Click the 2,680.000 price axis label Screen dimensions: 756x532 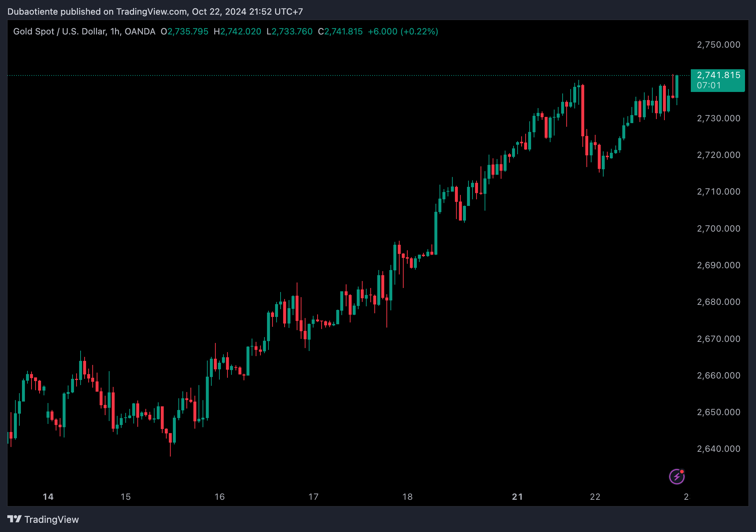[718, 302]
